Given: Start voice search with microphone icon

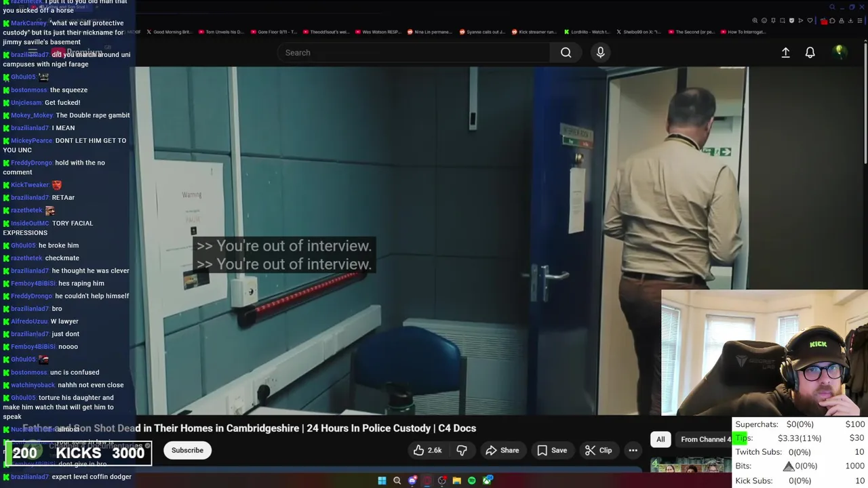Looking at the screenshot, I should 600,52.
